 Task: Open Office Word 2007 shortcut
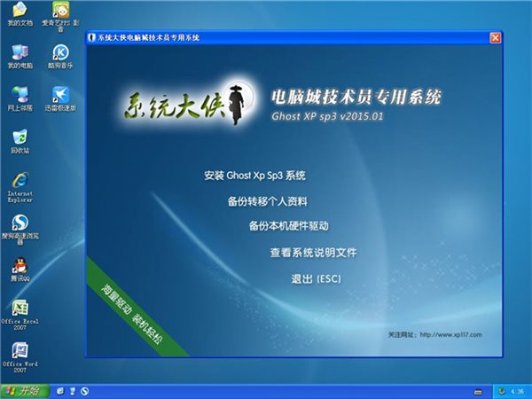tap(20, 357)
